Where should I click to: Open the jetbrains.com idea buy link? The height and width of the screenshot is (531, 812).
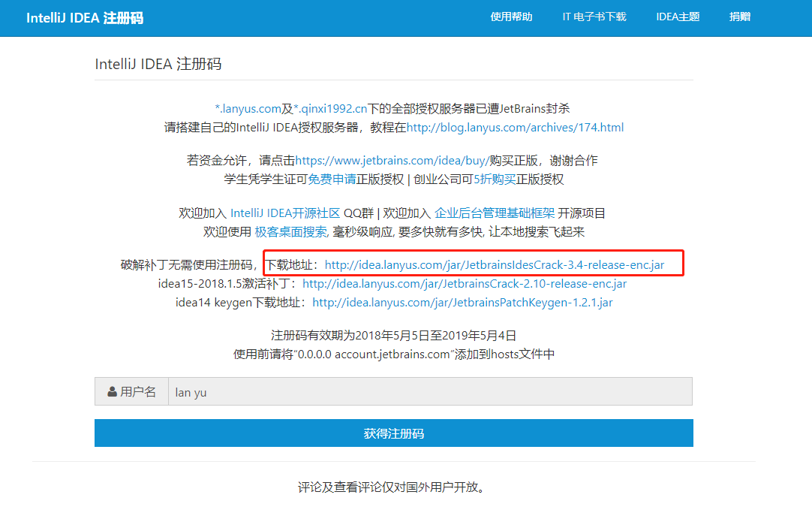[x=392, y=161]
